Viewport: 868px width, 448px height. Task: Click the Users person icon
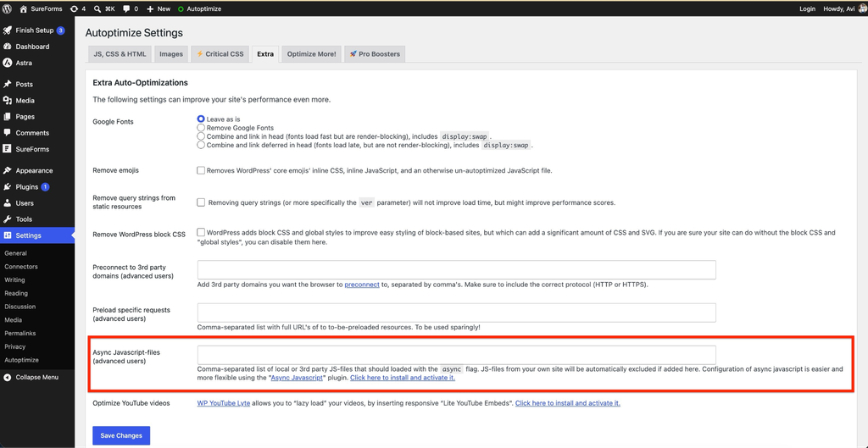coord(7,203)
